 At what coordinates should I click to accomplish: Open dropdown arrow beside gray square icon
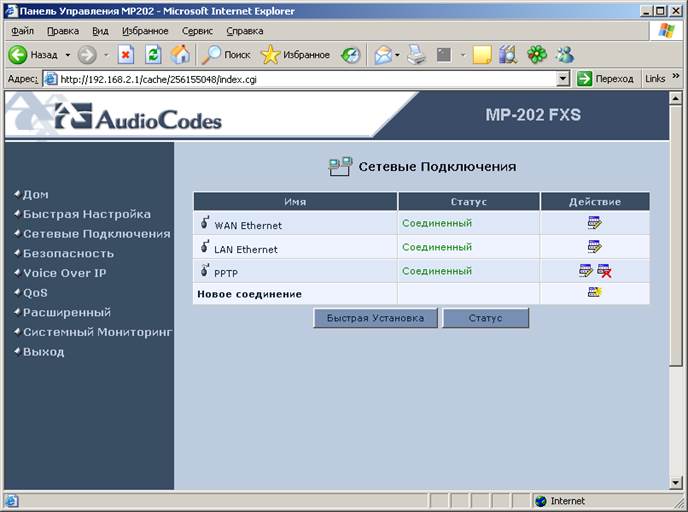tap(462, 55)
